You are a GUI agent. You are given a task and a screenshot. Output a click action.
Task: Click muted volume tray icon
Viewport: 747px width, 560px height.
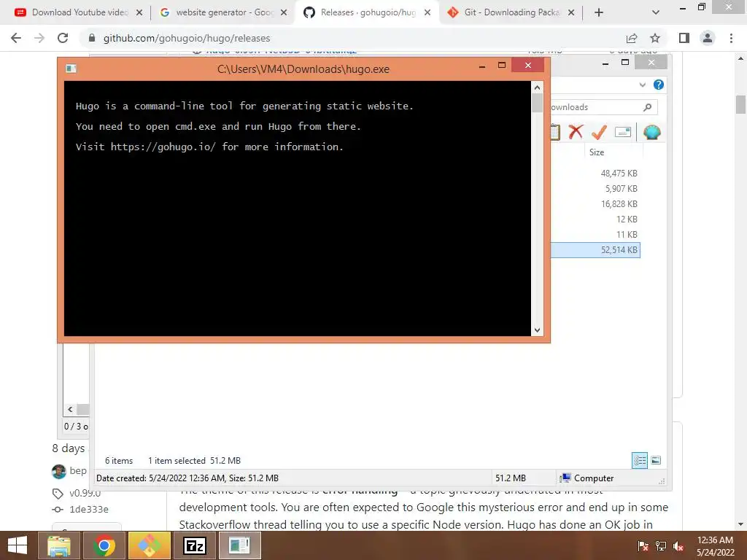(x=678, y=546)
